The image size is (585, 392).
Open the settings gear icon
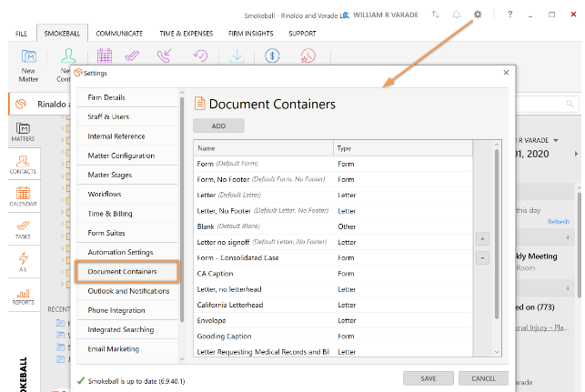click(x=478, y=15)
